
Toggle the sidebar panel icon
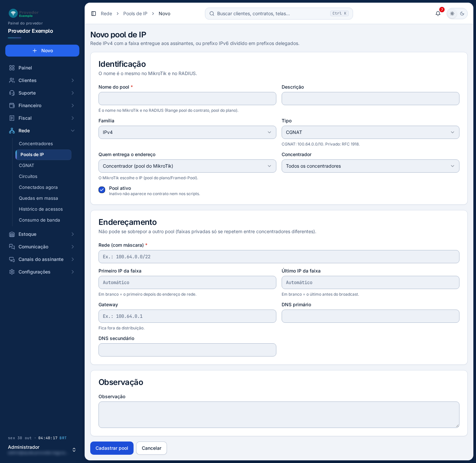tap(94, 14)
